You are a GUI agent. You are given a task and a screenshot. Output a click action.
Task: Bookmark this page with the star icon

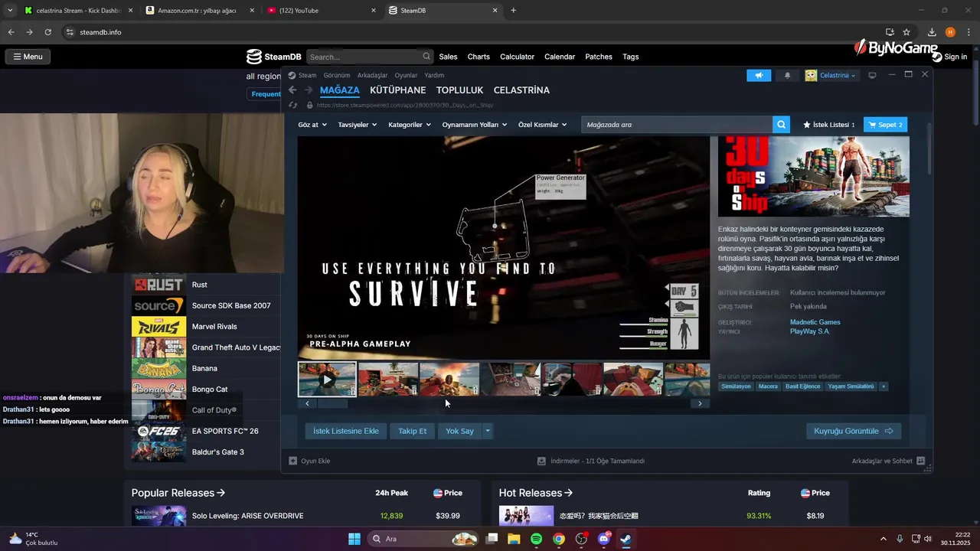click(906, 32)
